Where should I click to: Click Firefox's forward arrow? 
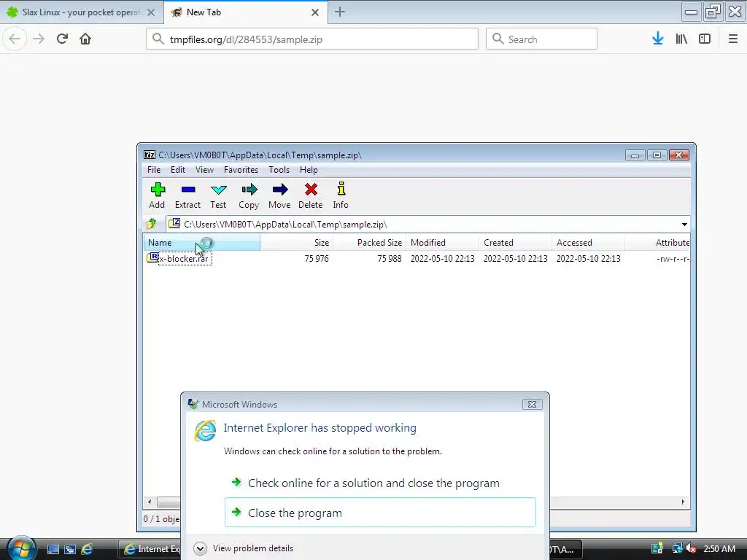click(x=39, y=39)
